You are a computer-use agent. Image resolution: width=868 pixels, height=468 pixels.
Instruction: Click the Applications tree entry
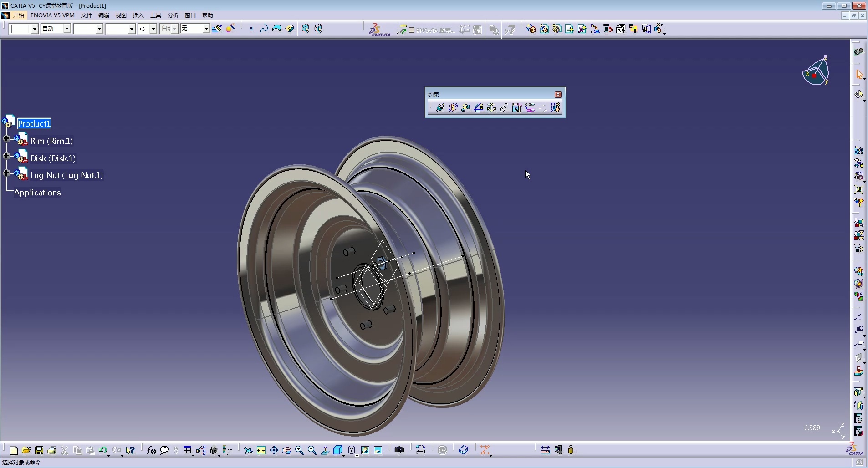pos(37,193)
